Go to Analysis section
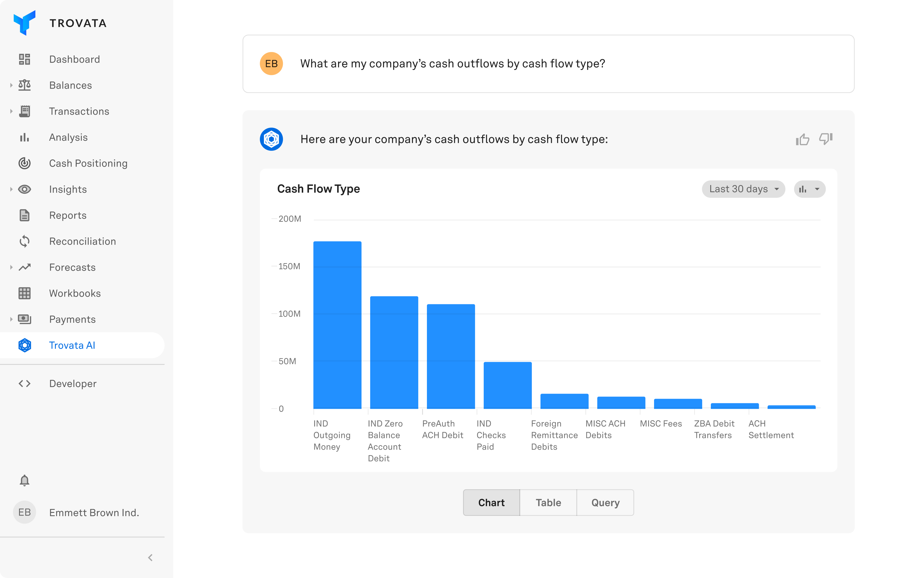This screenshot has height=578, width=924. 68,137
